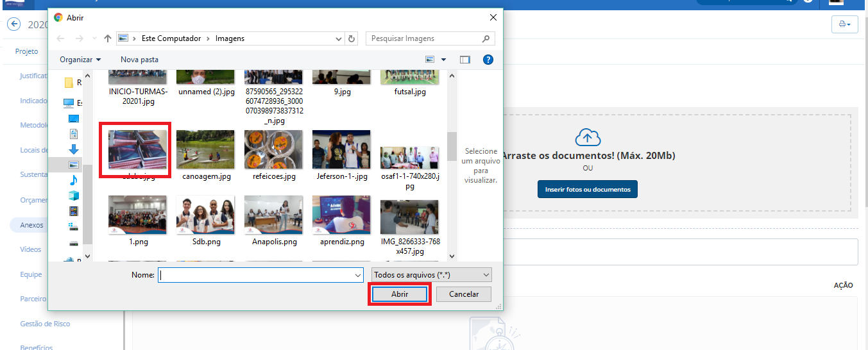Click the Nome file name field
This screenshot has height=350, width=868.
pos(260,275)
